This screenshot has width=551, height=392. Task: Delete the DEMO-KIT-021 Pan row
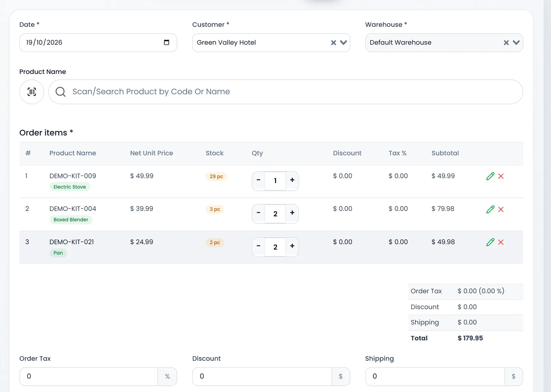point(501,242)
